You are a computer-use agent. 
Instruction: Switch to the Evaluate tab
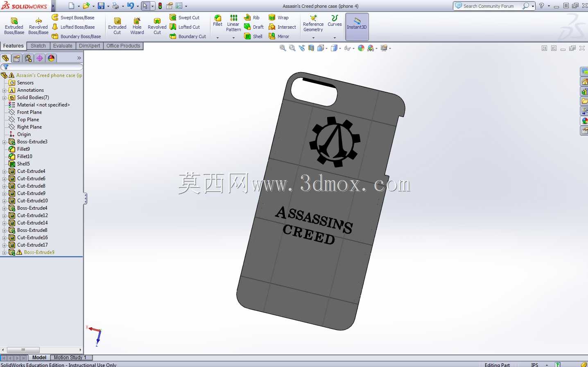click(x=63, y=46)
